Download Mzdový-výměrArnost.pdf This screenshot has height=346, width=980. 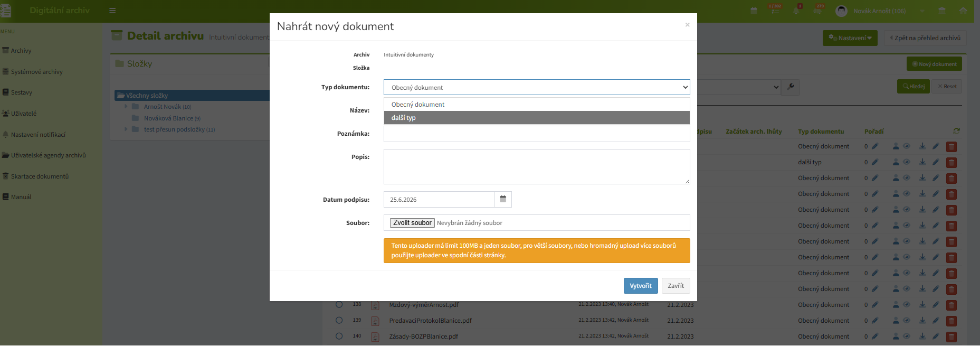coord(922,305)
